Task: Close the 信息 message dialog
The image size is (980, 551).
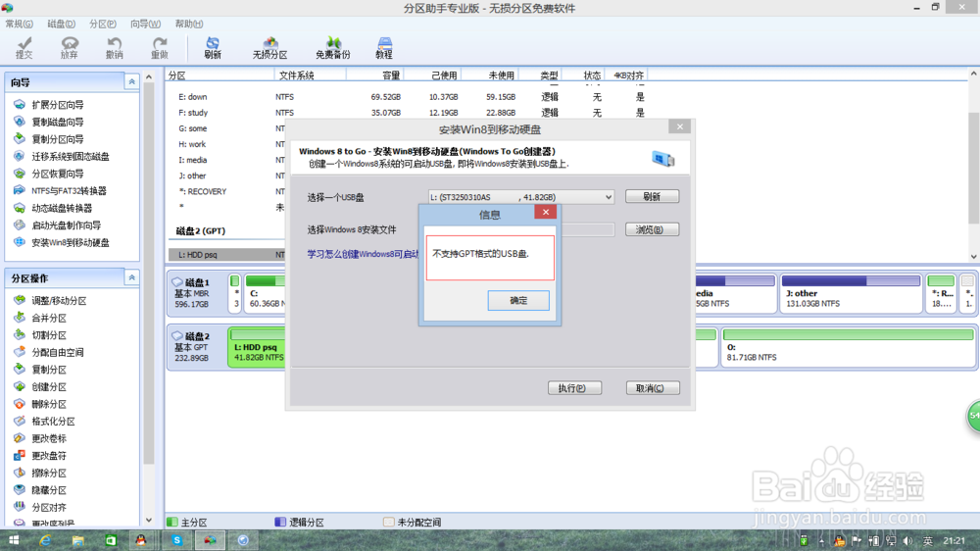Action: coord(546,212)
